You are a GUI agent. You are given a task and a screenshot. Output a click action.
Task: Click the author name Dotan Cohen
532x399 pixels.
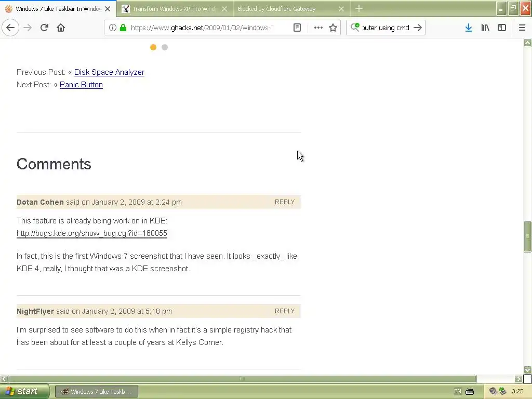(40, 202)
